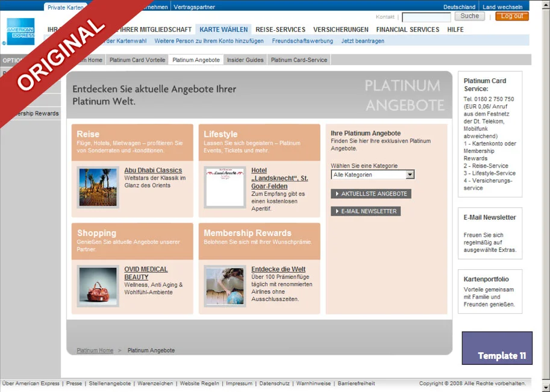This screenshot has width=550, height=392.
Task: Open the Warnhinweise footer link
Action: [313, 384]
